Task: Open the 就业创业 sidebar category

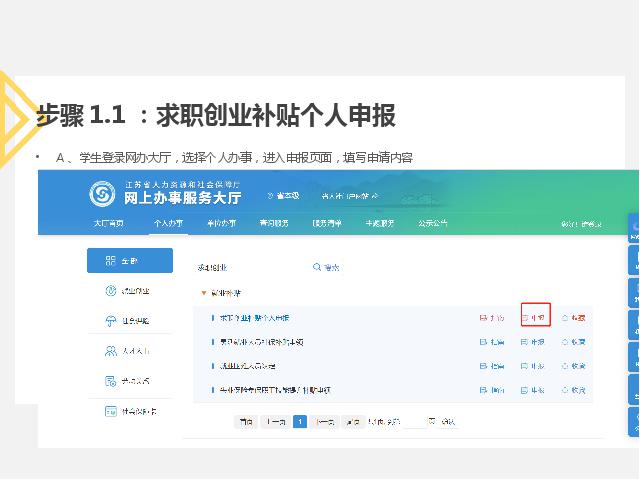Action: point(129,291)
